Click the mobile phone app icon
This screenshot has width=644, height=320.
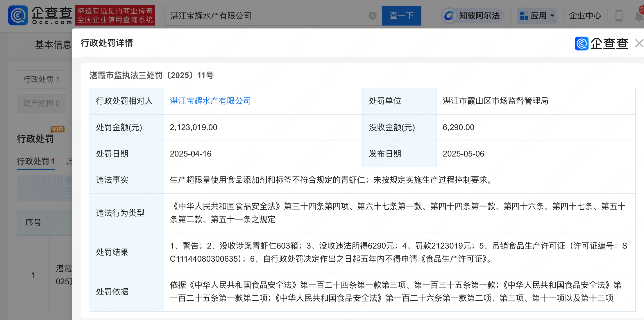pyautogui.click(x=619, y=16)
